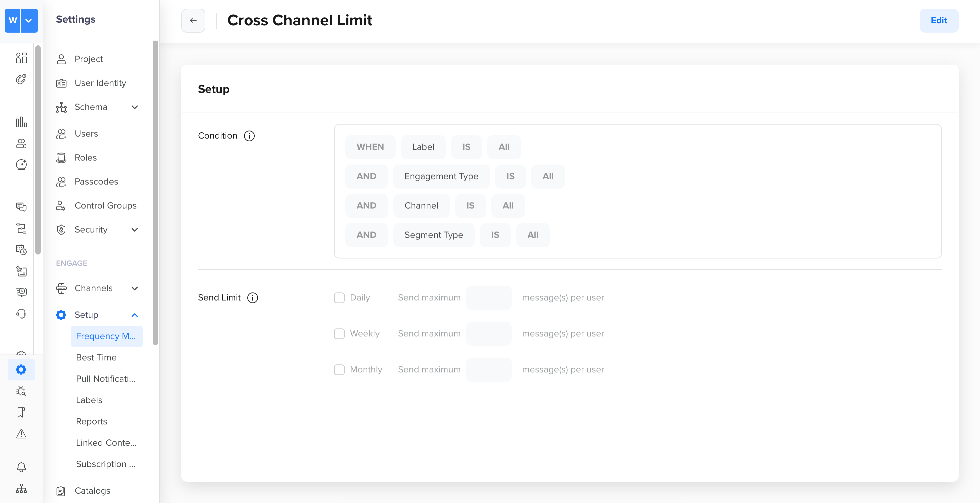Click the users group rail icon
The width and height of the screenshot is (980, 503).
[x=21, y=143]
